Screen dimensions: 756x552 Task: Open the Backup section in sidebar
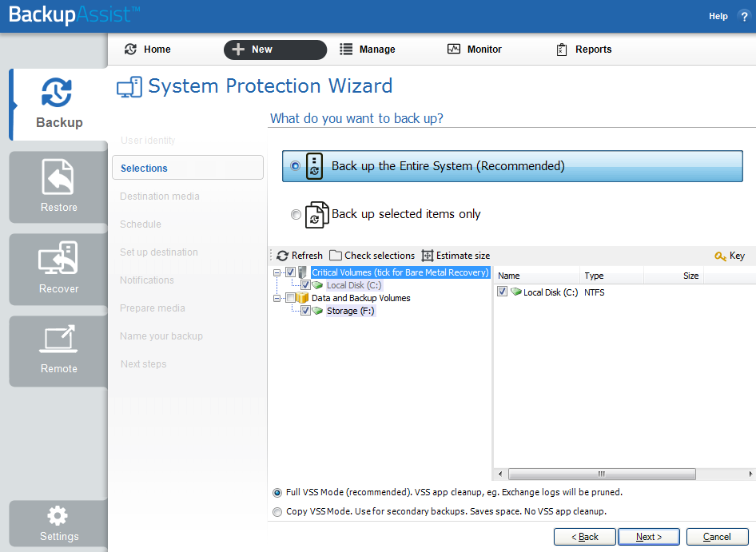59,104
